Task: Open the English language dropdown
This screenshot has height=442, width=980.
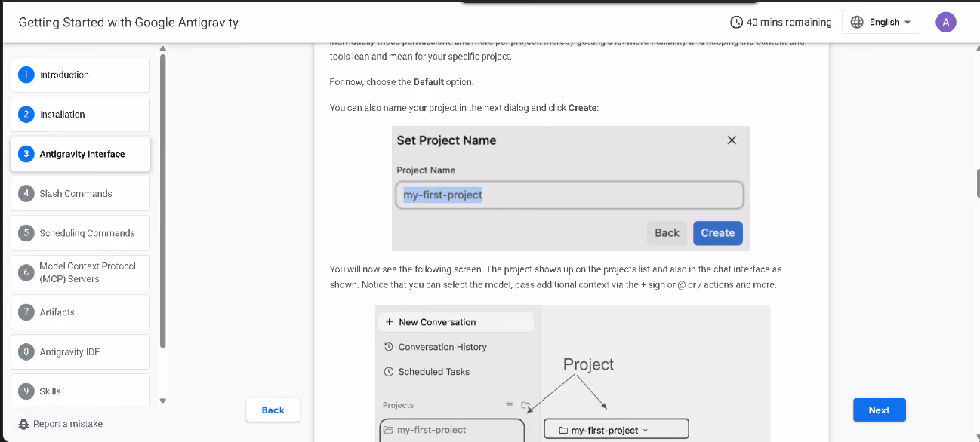Action: (880, 22)
